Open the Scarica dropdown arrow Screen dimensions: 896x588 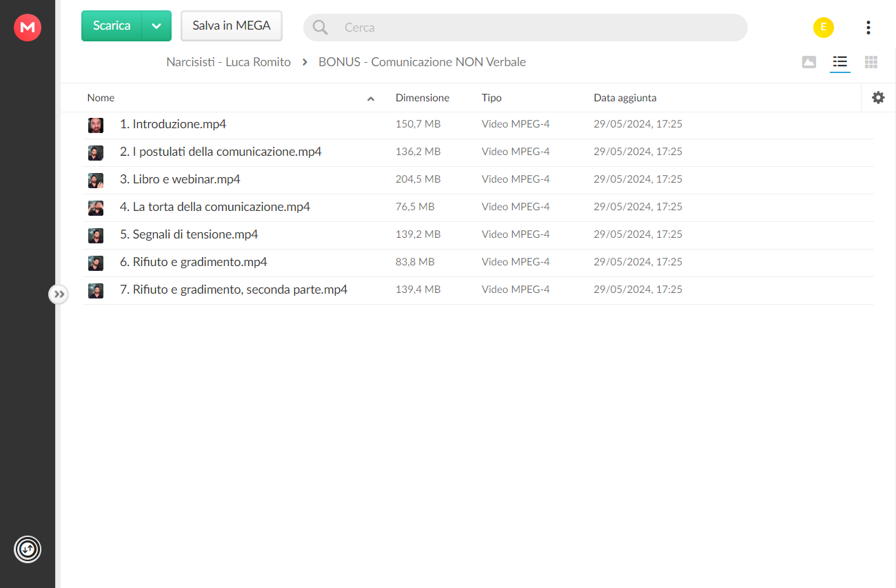156,26
